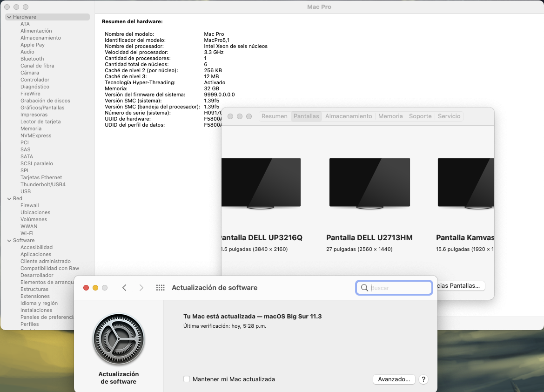
Task: Enable Mantener mi Mac actualizada checkbox
Action: tap(187, 379)
